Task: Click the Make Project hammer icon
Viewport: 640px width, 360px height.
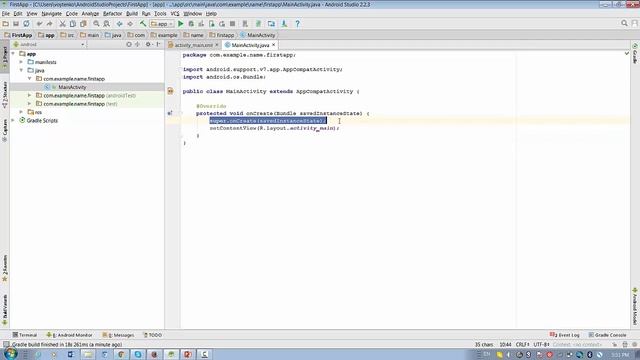Action: click(142, 24)
